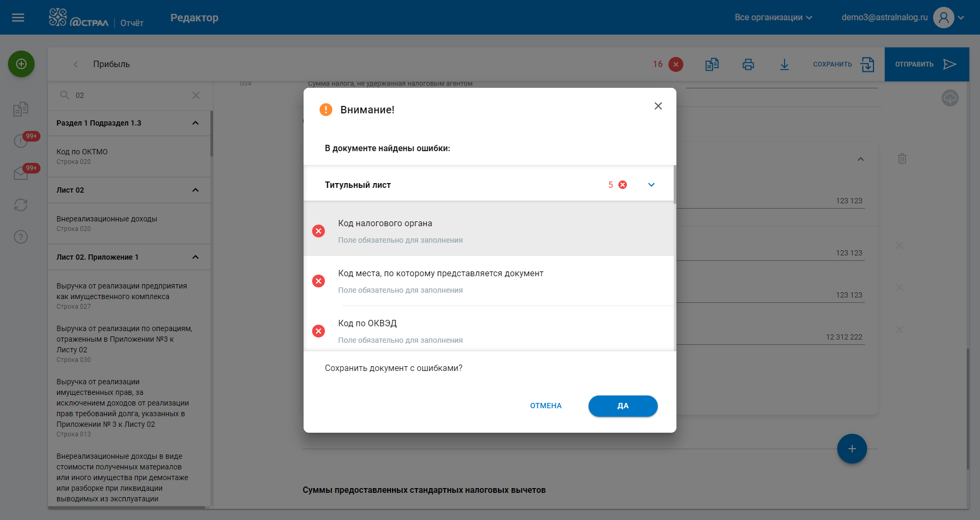The height and width of the screenshot is (520, 980).
Task: Click the red error count icon
Action: tap(676, 64)
